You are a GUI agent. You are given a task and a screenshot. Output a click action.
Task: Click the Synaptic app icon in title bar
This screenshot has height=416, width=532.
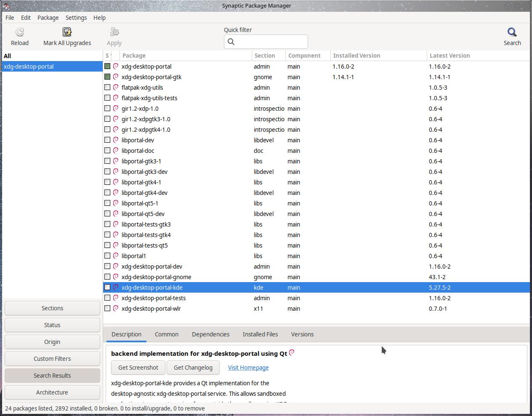(x=5, y=6)
